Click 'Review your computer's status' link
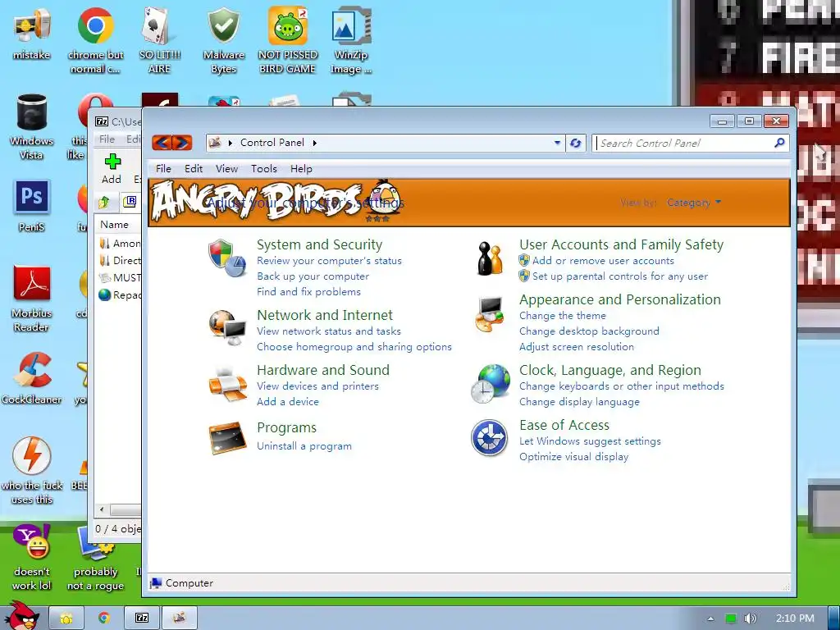This screenshot has width=840, height=630. tap(329, 261)
